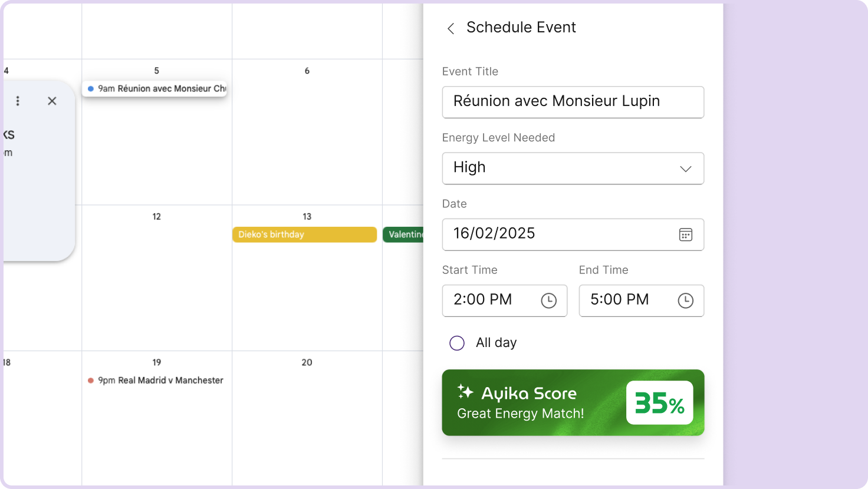Enable the All day radio option
Viewport: 868px width, 489px height.
pos(457,343)
